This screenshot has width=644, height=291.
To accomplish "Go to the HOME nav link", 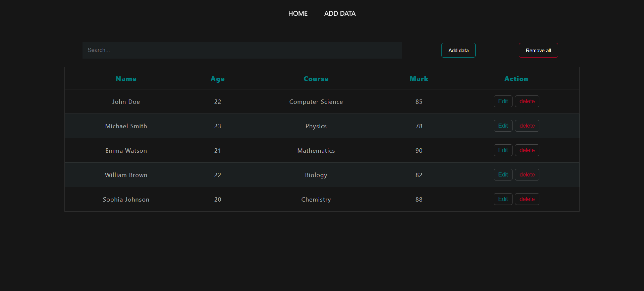I will (x=298, y=13).
